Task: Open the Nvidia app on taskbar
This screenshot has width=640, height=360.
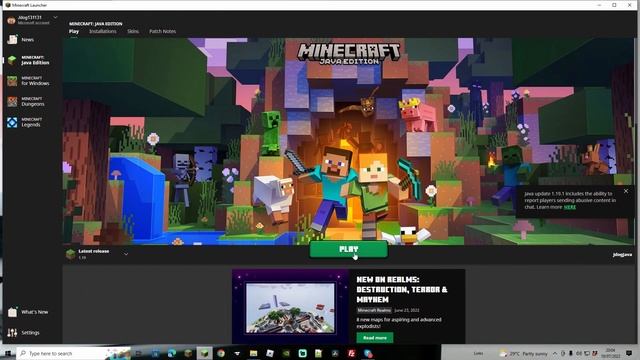Action: [x=286, y=353]
